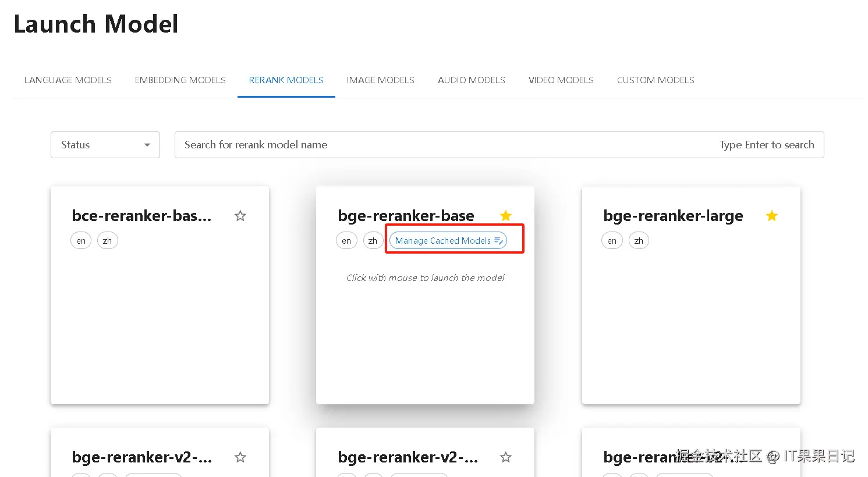Click the 'zh' tag on bce-reranker-bas... card

[108, 240]
